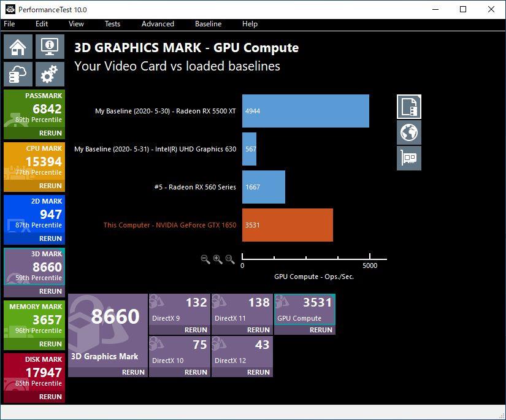Image resolution: width=506 pixels, height=420 pixels.
Task: Open the System Information monitor icon
Action: click(50, 47)
